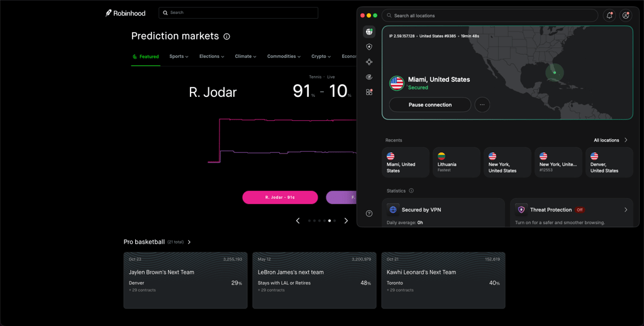Select the Featured tab
The image size is (644, 326).
[x=145, y=57]
